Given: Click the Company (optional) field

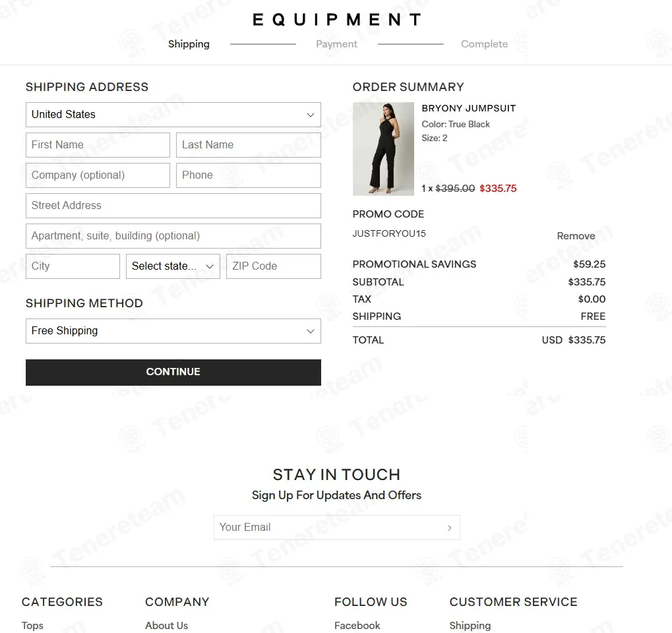Looking at the screenshot, I should click(x=98, y=175).
